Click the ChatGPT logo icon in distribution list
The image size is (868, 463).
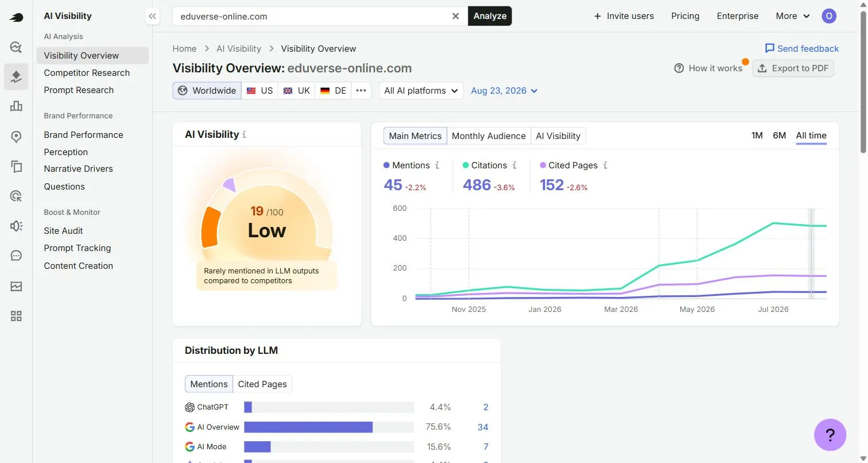point(189,407)
